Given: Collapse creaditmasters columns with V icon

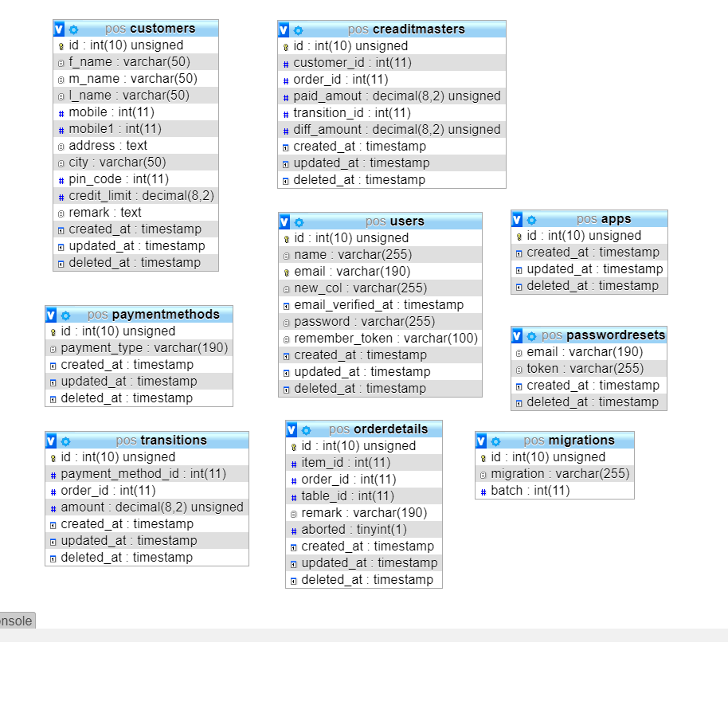Looking at the screenshot, I should pyautogui.click(x=284, y=30).
